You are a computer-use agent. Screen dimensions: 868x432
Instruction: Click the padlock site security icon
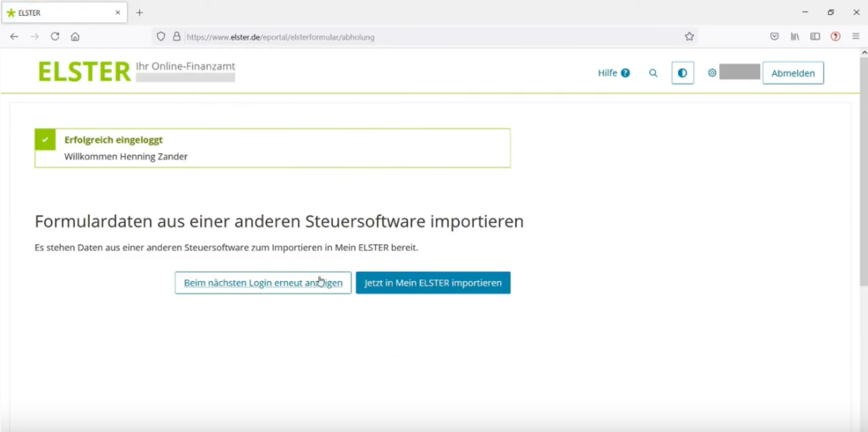[176, 37]
